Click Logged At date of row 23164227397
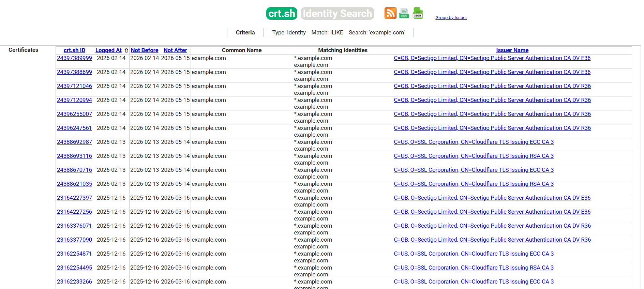The image size is (644, 289). click(x=111, y=198)
